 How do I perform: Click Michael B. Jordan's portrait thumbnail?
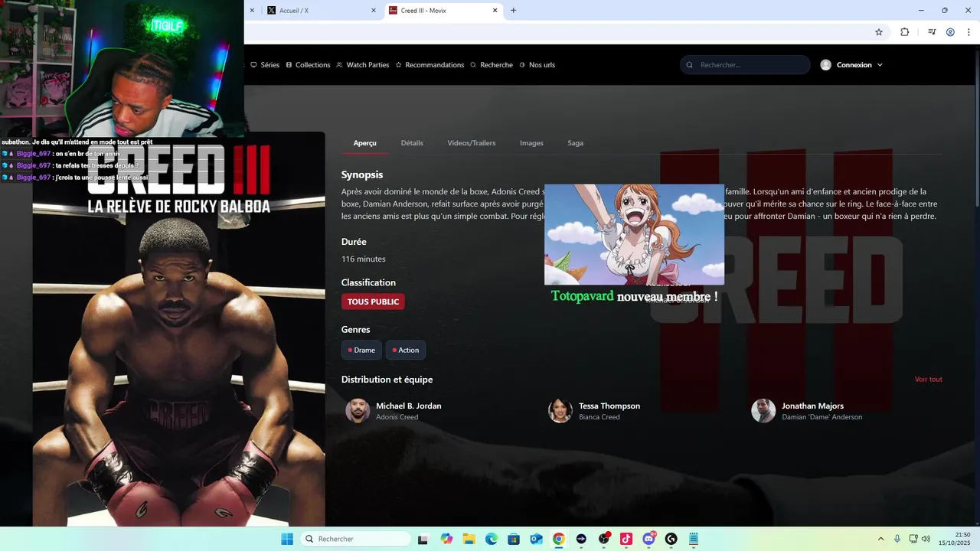tap(358, 411)
